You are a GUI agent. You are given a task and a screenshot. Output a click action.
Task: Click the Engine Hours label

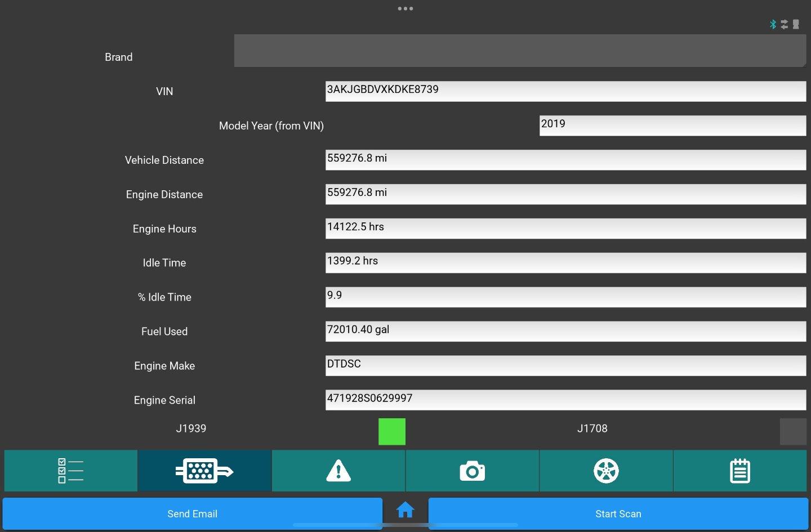[164, 229]
